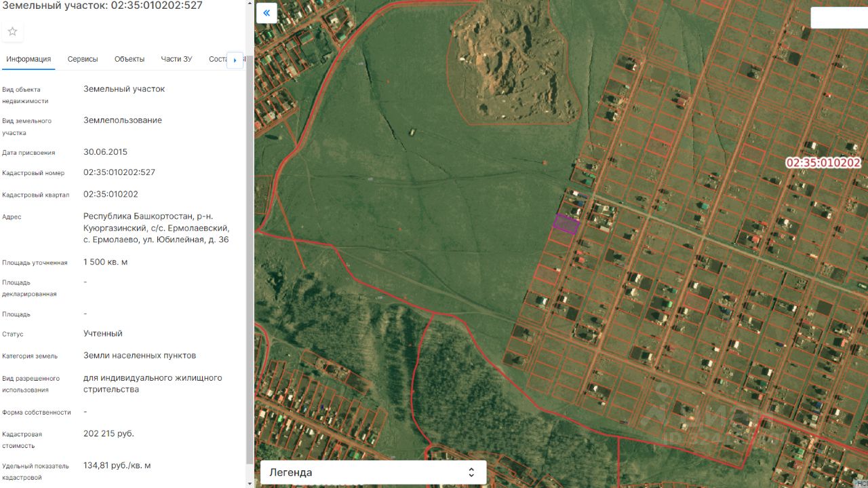Select the area value 1 500 кв. м
The height and width of the screenshot is (488, 868).
[105, 262]
